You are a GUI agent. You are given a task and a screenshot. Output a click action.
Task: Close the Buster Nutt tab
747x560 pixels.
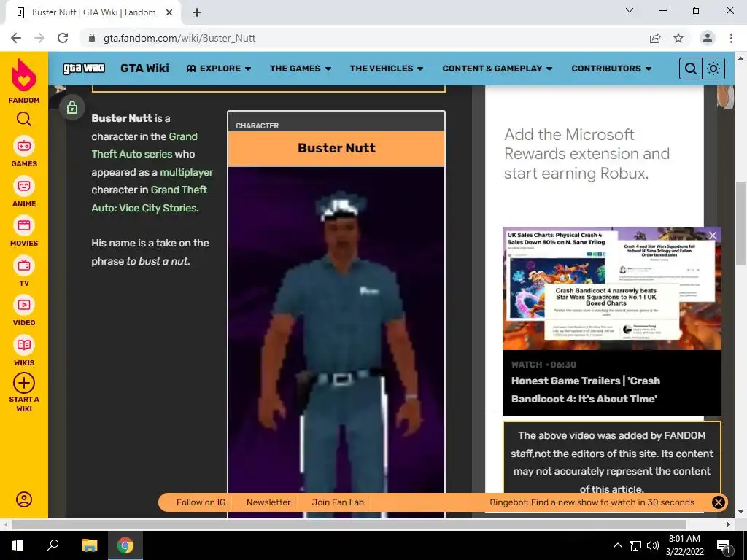coord(169,13)
